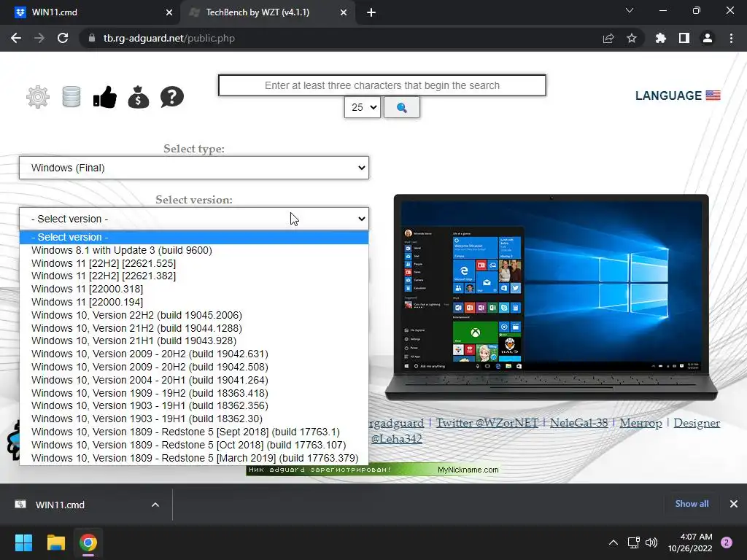Image resolution: width=747 pixels, height=560 pixels.
Task: Open the Designer link
Action: (697, 423)
